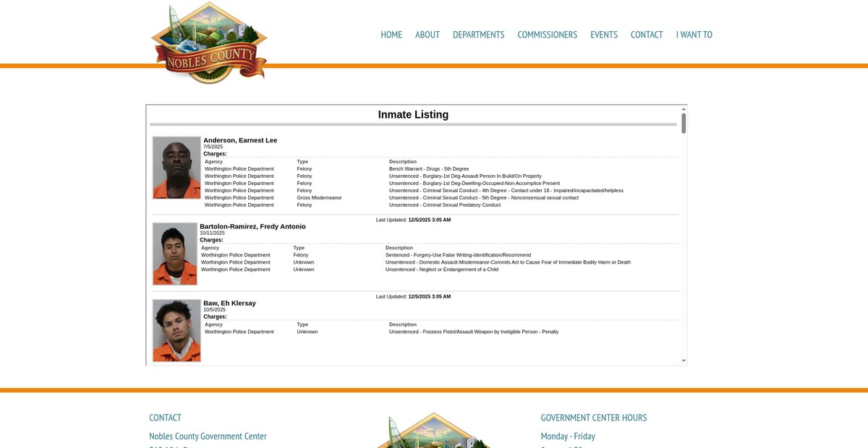This screenshot has width=868, height=448.
Task: Expand the DEPARTMENTS navigation menu
Action: tap(478, 35)
